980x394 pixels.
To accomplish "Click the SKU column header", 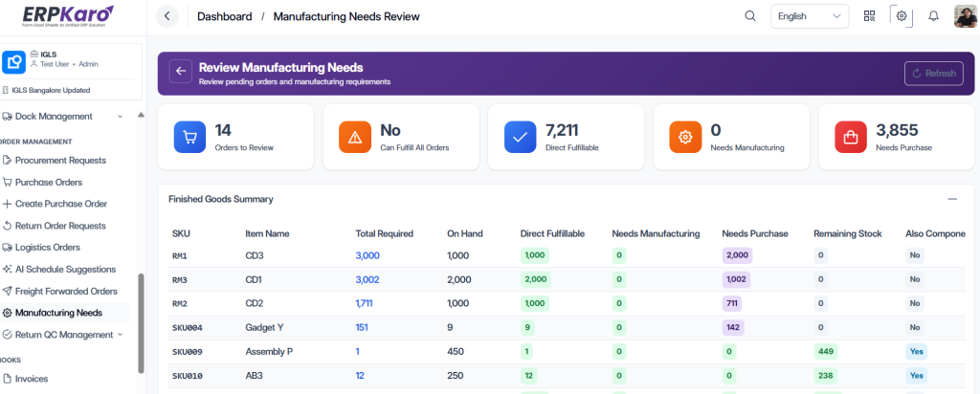I will pos(181,233).
